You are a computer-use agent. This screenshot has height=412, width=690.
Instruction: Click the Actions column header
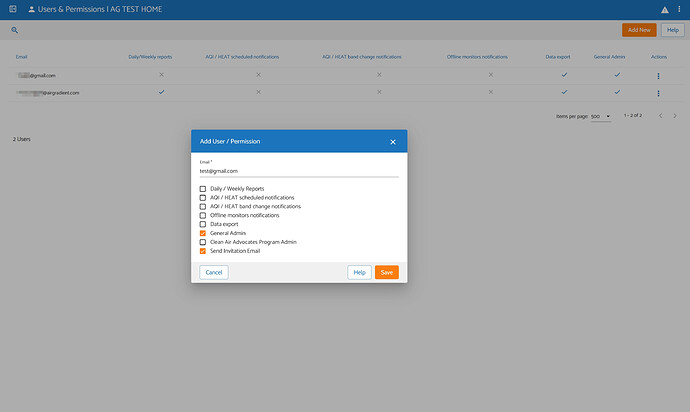point(659,57)
